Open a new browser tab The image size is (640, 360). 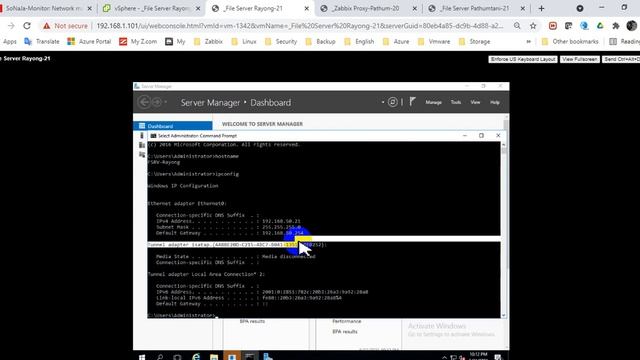[541, 8]
